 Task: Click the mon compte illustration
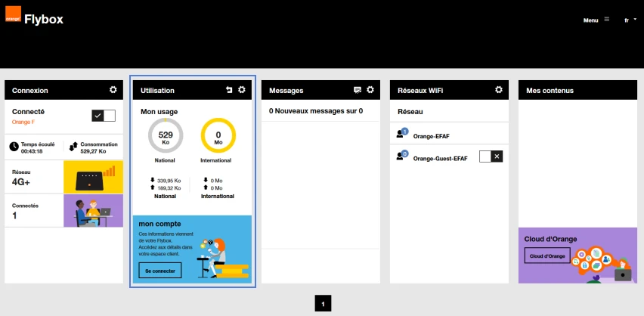tap(224, 258)
